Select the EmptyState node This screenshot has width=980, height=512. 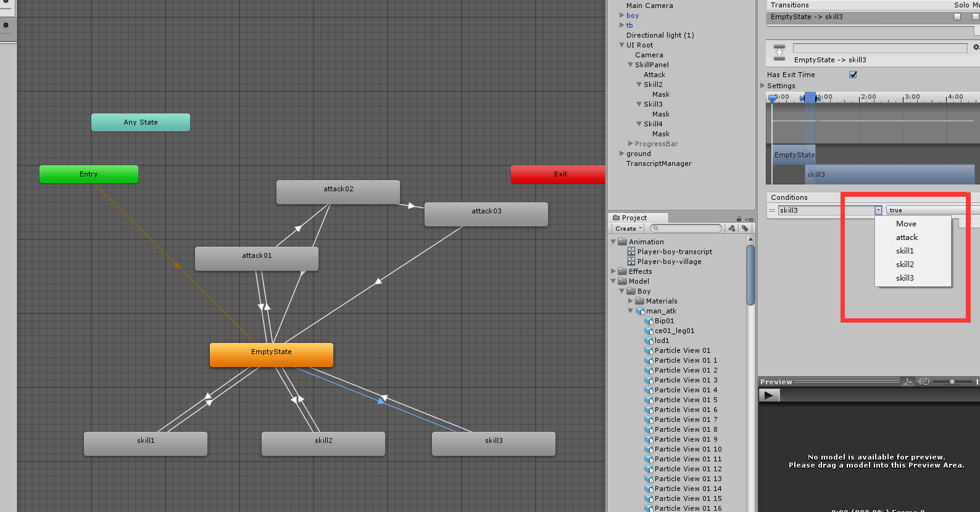[272, 355]
